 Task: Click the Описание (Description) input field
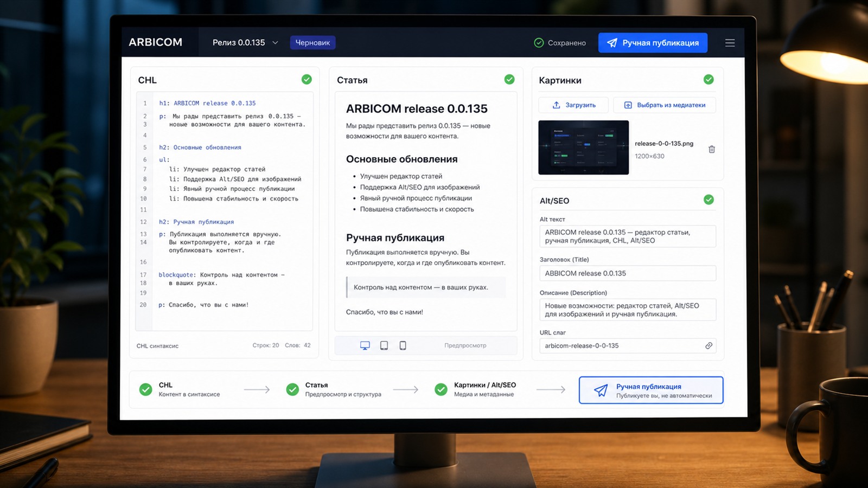(628, 310)
